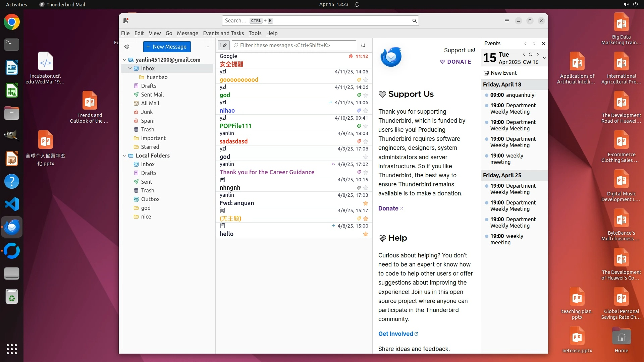
Task: Open the Events and Tasks menu
Action: point(223,33)
